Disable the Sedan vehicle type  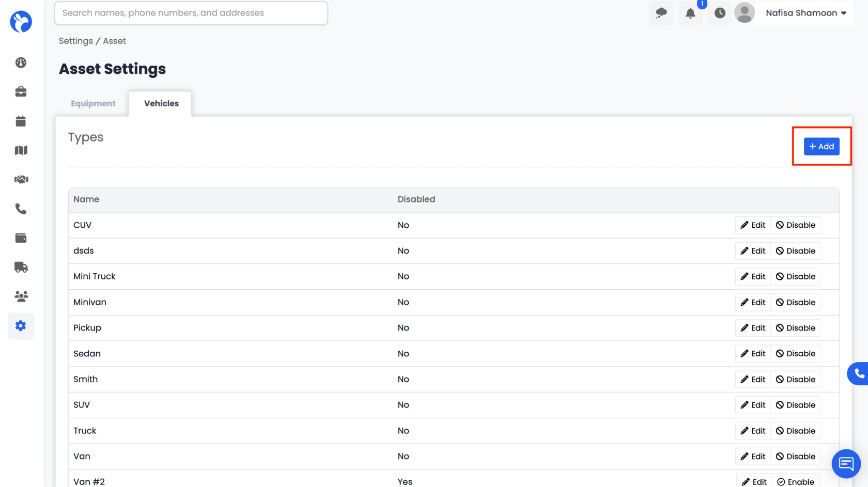click(796, 354)
